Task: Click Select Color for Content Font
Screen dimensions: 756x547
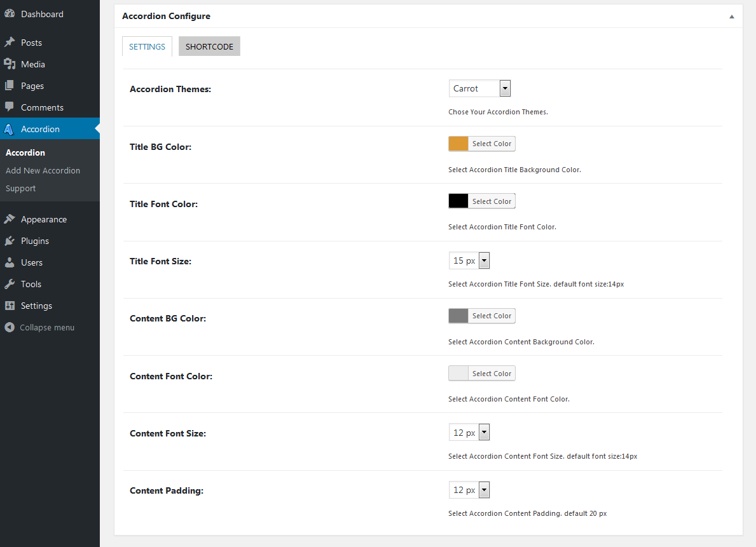Action: (x=491, y=373)
